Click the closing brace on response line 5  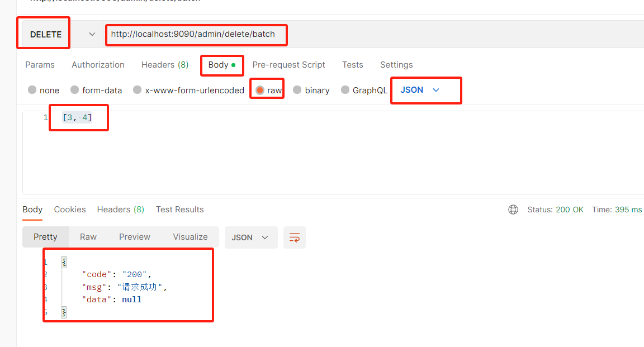(64, 312)
